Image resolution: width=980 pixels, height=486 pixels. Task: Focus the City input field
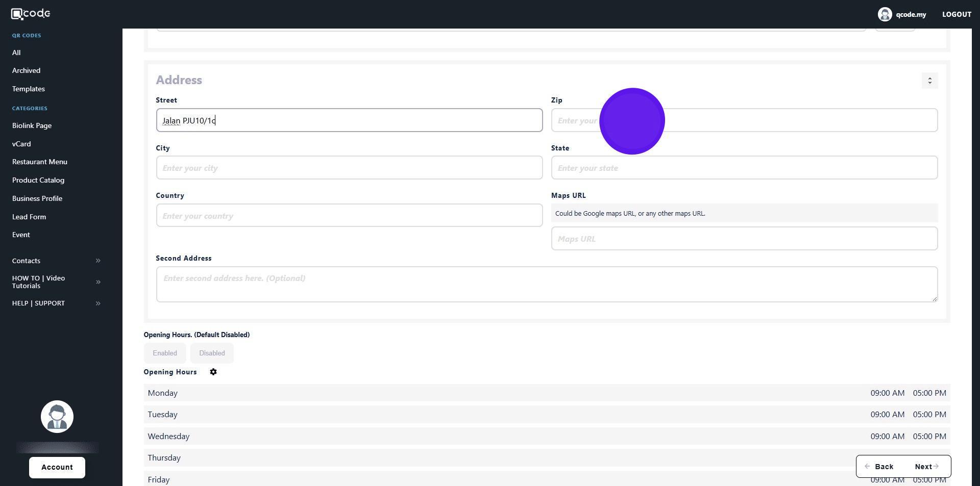pos(349,168)
